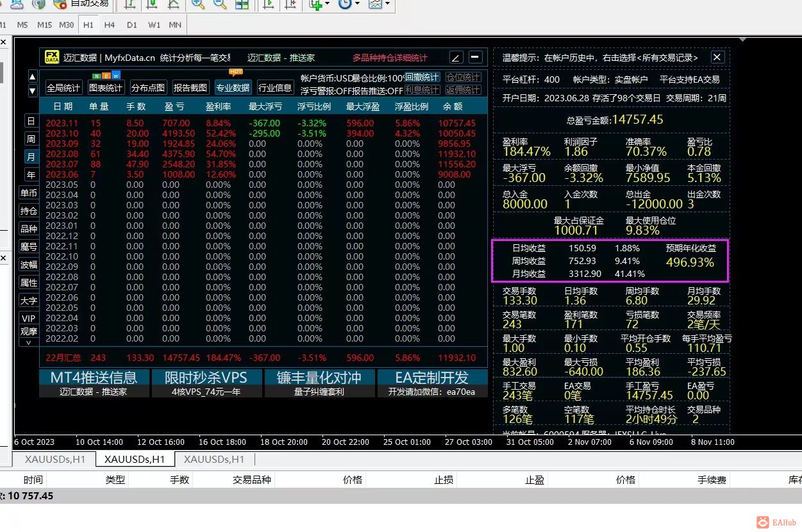Click the 利息统计 button
The height and width of the screenshot is (532, 802).
click(x=422, y=90)
